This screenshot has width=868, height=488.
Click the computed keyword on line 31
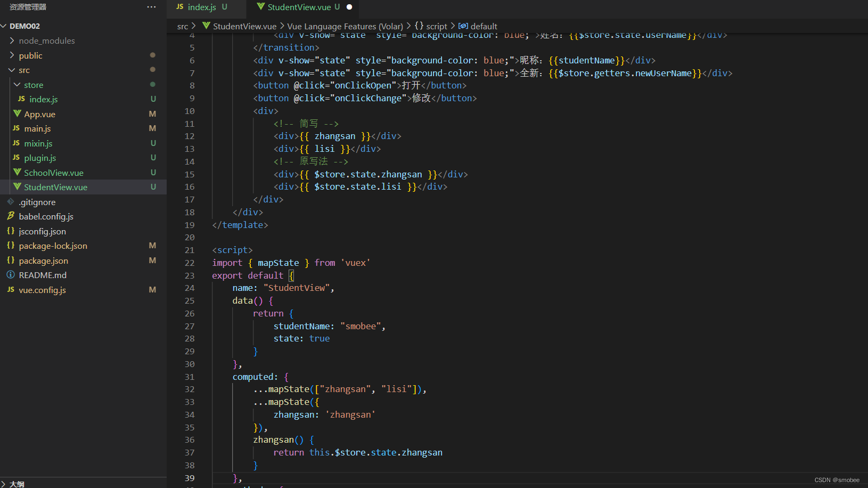tap(253, 377)
